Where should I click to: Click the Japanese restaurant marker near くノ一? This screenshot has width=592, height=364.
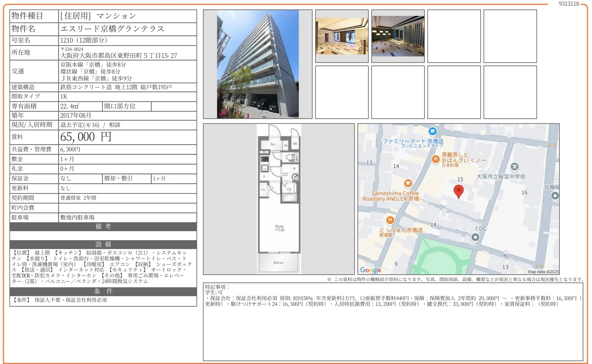[x=436, y=159]
